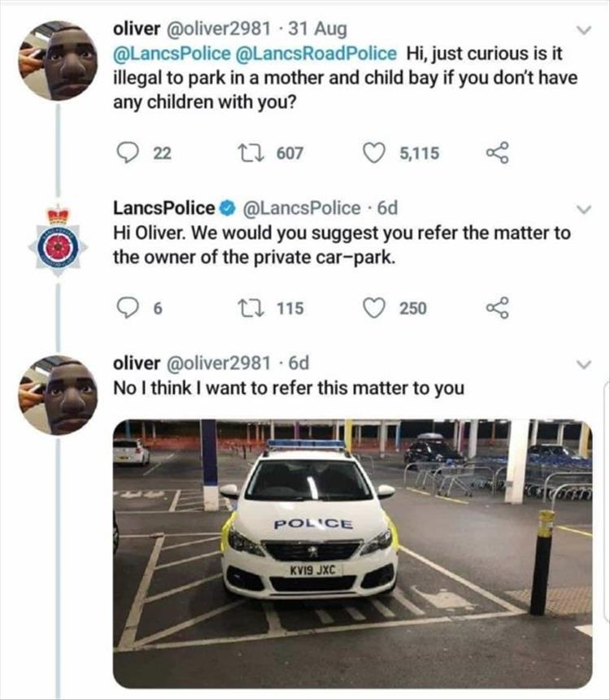Reply to the LancsPolice tweet

click(125, 308)
